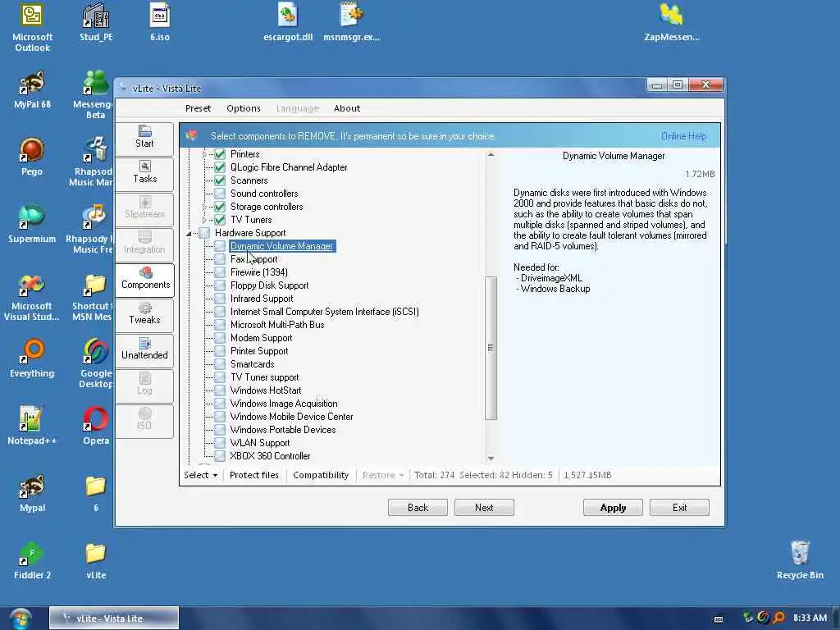Click the system tray clock
This screenshot has height=630, width=840.
tap(810, 619)
